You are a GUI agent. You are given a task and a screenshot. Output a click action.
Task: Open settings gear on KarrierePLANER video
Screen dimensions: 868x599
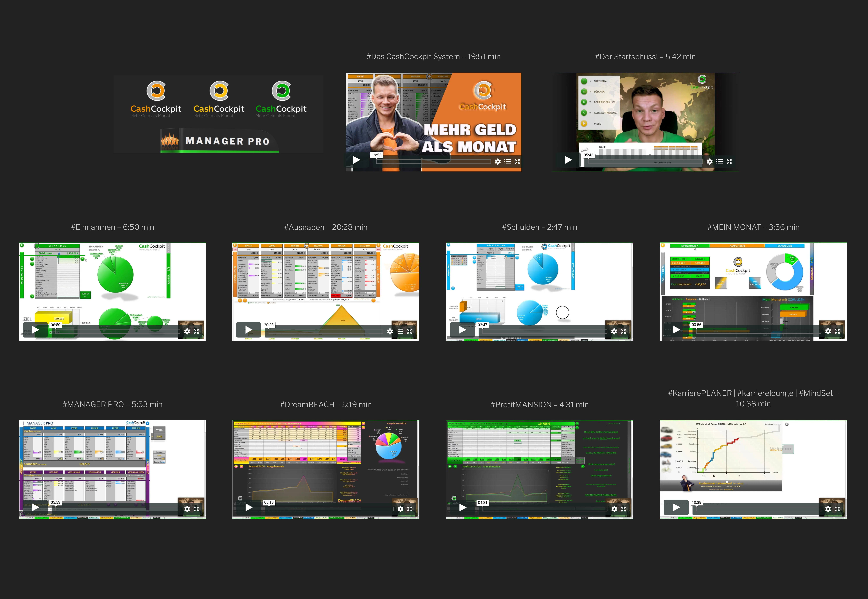pyautogui.click(x=828, y=509)
